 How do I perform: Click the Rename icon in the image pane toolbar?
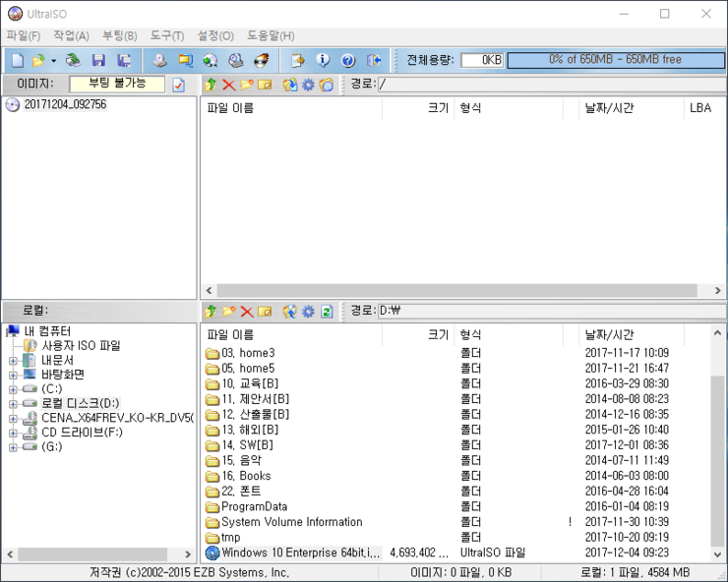(x=265, y=85)
